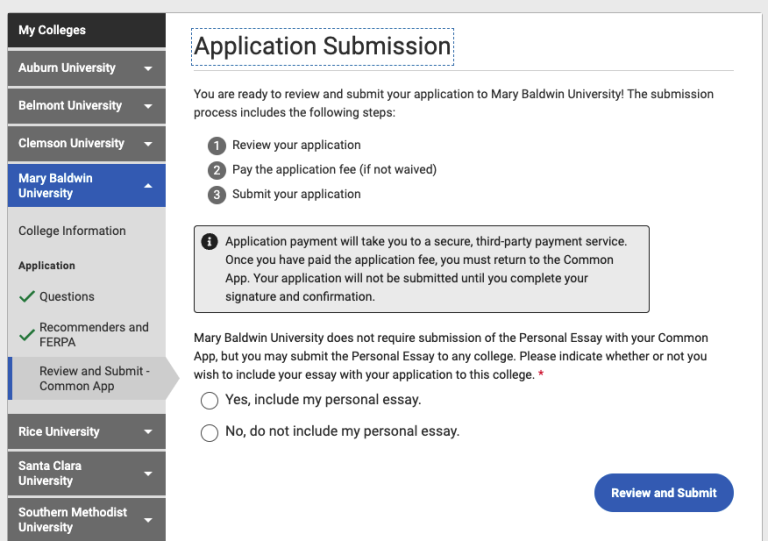The width and height of the screenshot is (768, 541).
Task: Open the My Colleges tab
Action: [x=87, y=30]
